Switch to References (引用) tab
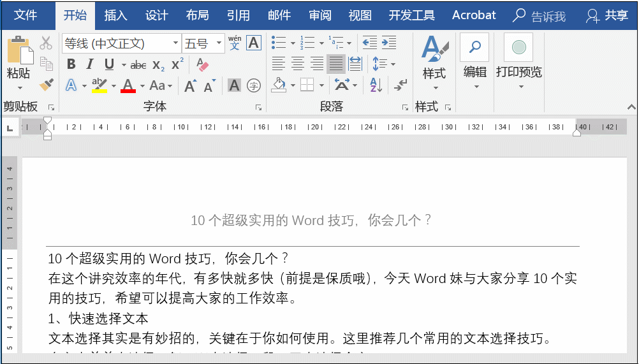 tap(238, 15)
